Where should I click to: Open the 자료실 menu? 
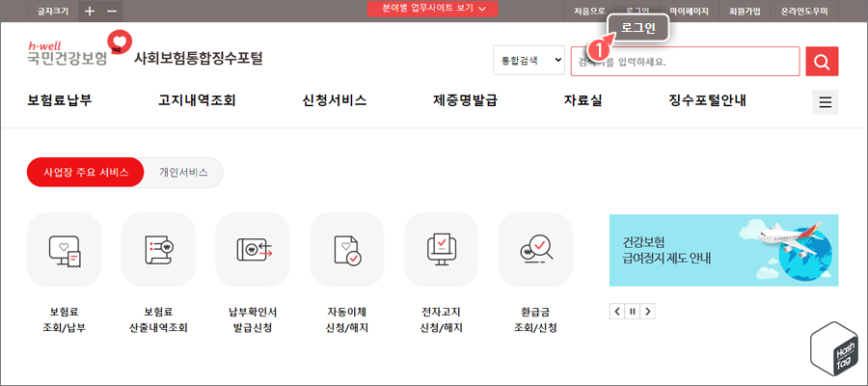point(583,100)
